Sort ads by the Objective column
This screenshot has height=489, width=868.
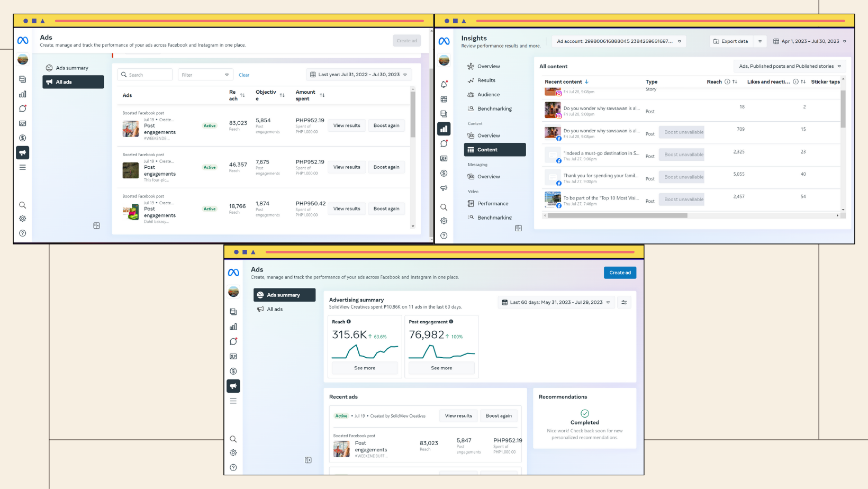(x=282, y=95)
